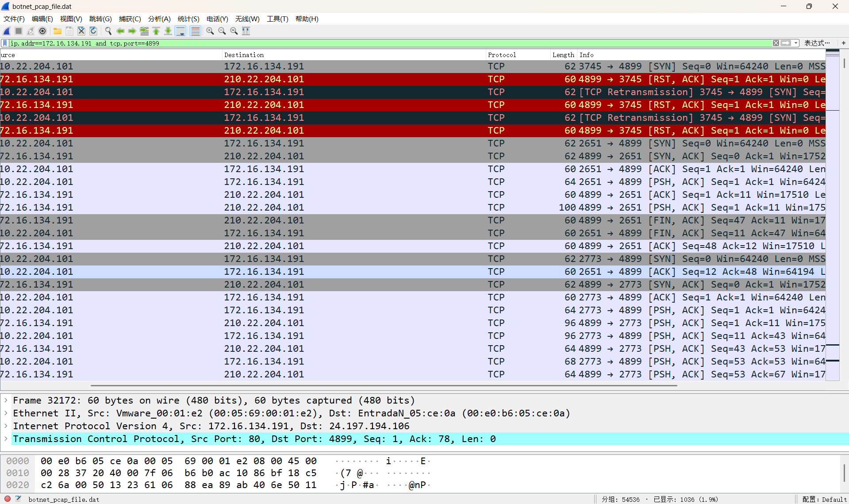Add a filter button with plus icon
The image size is (849, 504).
coord(844,43)
